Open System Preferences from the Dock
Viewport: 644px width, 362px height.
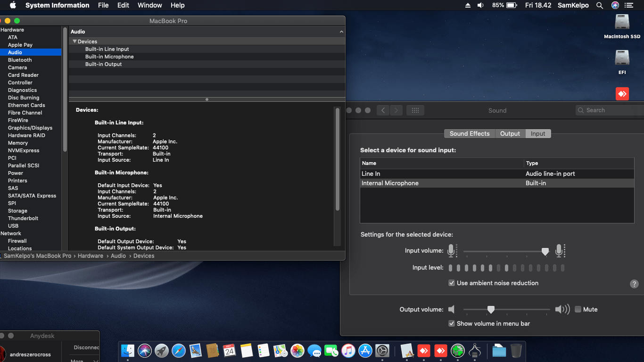pos(382,351)
